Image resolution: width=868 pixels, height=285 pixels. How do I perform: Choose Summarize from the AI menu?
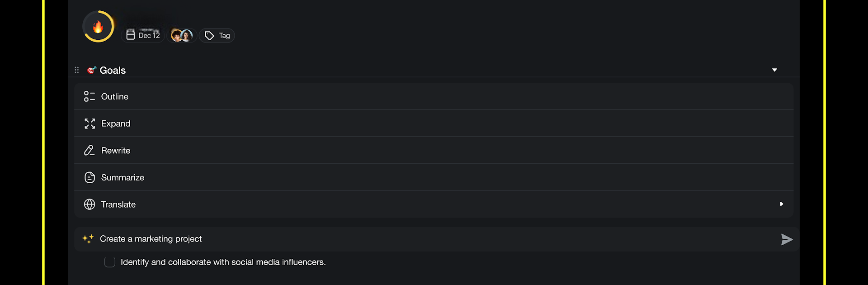pos(434,177)
